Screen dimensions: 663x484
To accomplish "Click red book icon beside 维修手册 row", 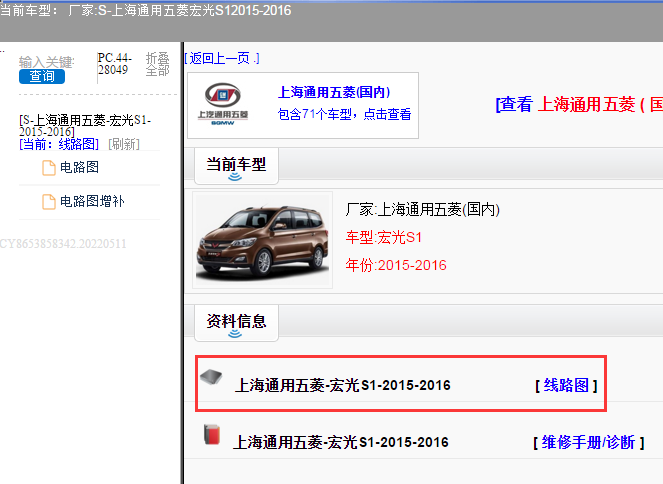I will (212, 435).
